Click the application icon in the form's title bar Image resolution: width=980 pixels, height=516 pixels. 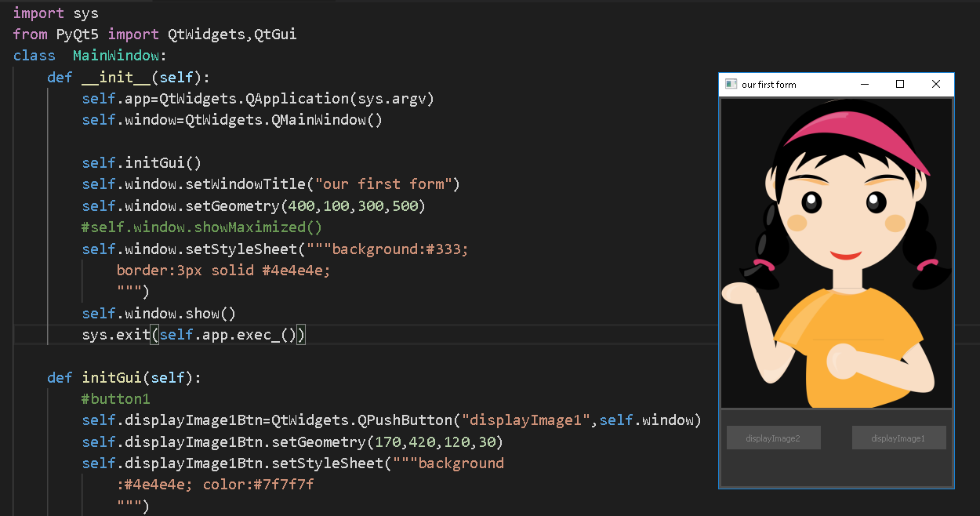tap(731, 84)
